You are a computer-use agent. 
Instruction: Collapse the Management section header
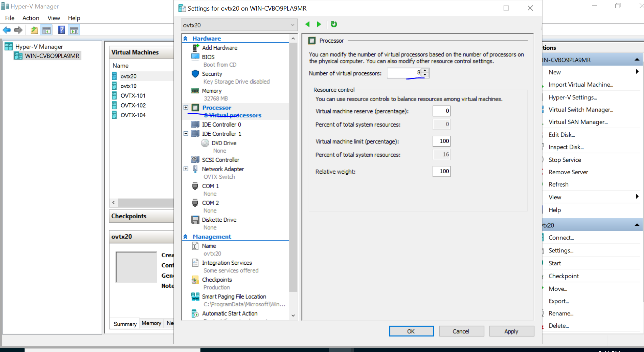point(185,236)
